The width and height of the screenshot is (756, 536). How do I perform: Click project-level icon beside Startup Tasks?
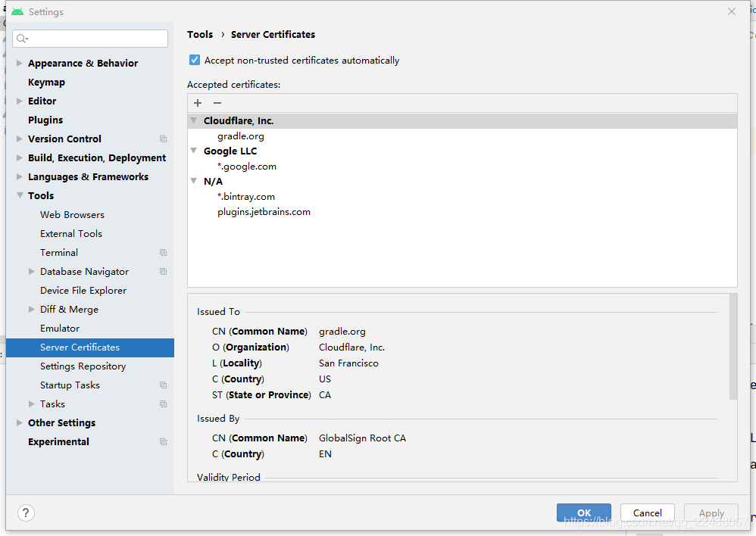tap(163, 385)
